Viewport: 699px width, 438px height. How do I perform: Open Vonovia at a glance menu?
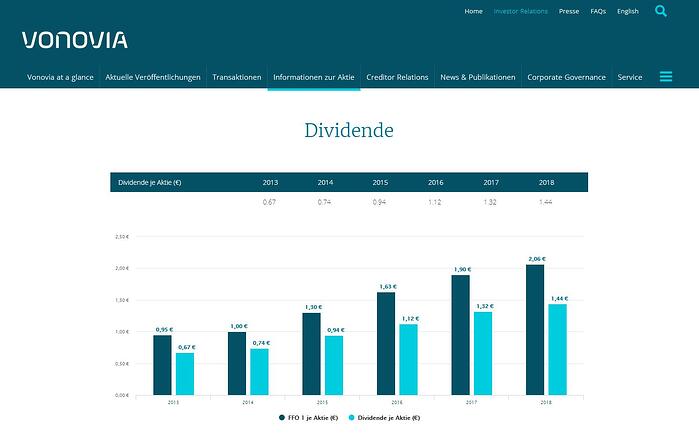pos(60,77)
